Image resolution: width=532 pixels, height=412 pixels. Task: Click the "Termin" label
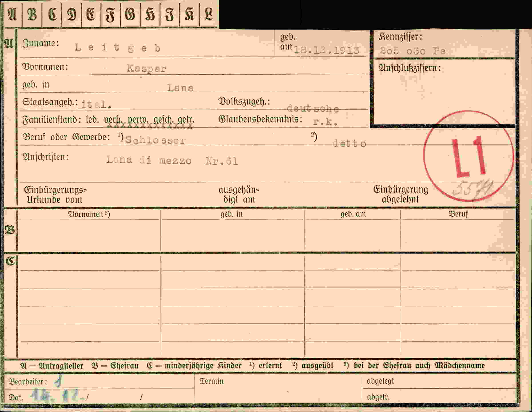pos(211,381)
